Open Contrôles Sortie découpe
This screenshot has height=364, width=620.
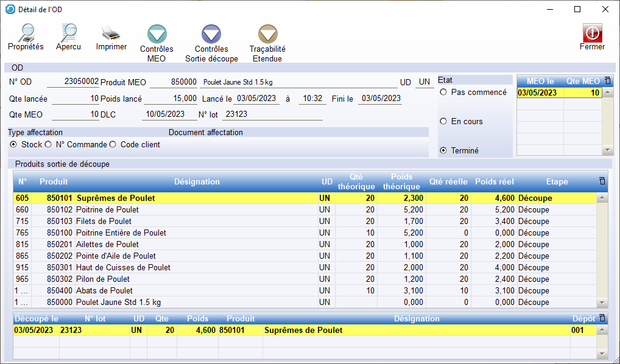click(x=211, y=35)
